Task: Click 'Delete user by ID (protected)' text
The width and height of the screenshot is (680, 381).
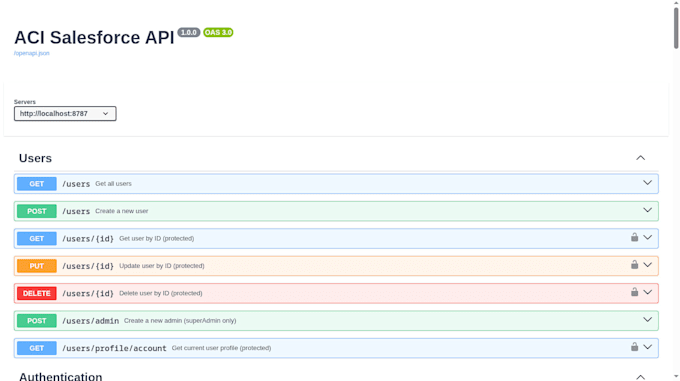Action: click(x=161, y=293)
